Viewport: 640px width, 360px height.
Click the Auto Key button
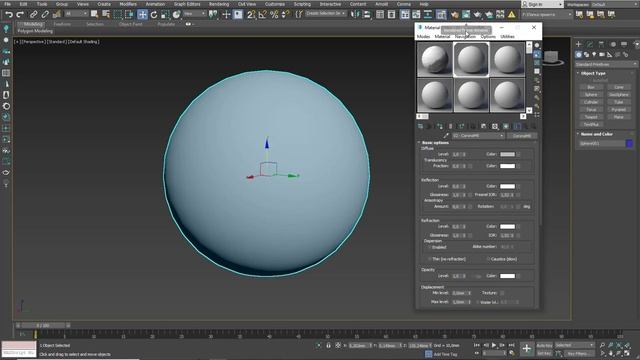point(544,346)
